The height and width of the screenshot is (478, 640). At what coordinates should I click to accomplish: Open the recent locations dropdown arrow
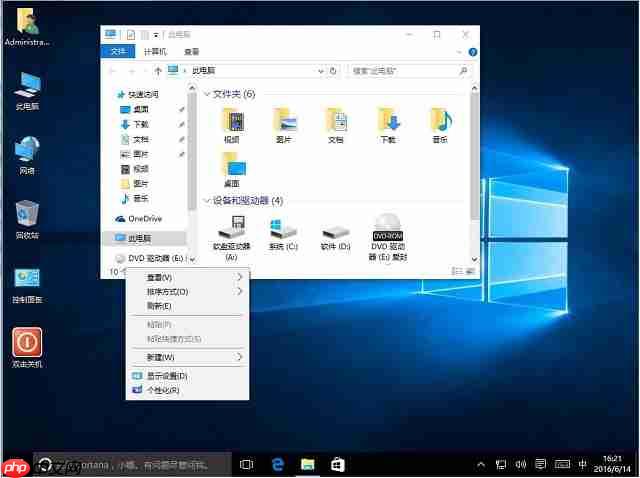[x=145, y=71]
